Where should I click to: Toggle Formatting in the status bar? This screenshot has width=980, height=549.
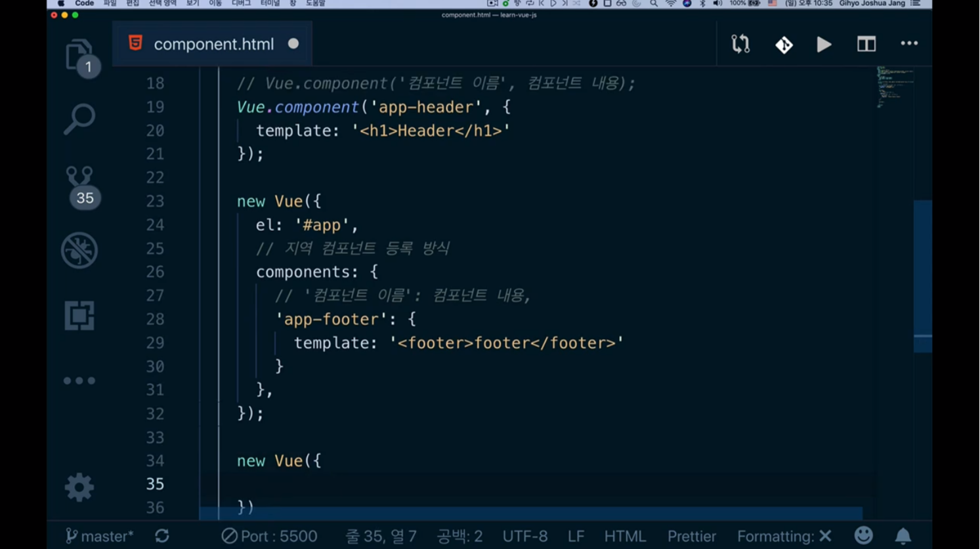pos(784,536)
